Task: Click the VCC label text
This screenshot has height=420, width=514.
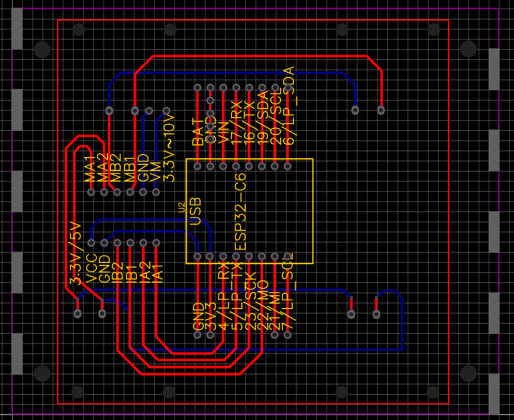Action: (92, 268)
